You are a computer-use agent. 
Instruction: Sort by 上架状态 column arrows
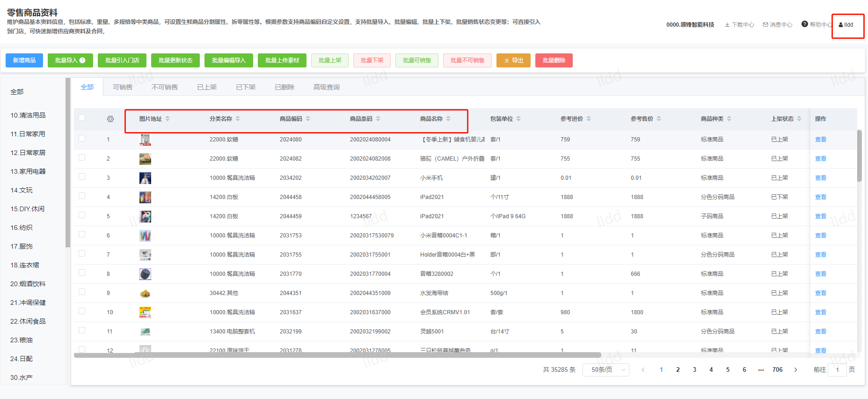(799, 119)
